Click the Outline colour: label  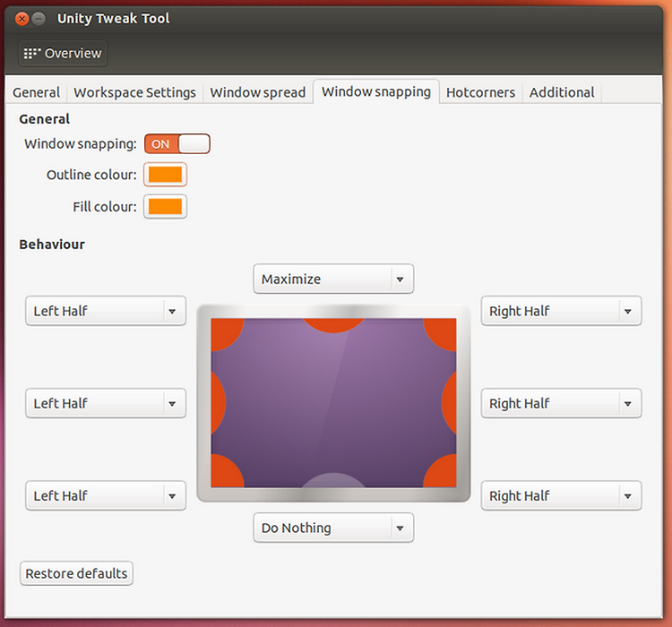coord(91,175)
